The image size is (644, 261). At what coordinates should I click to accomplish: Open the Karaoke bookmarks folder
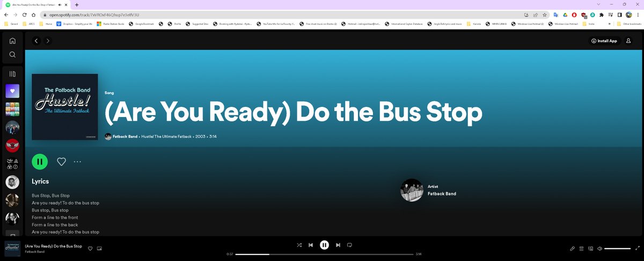pyautogui.click(x=474, y=24)
